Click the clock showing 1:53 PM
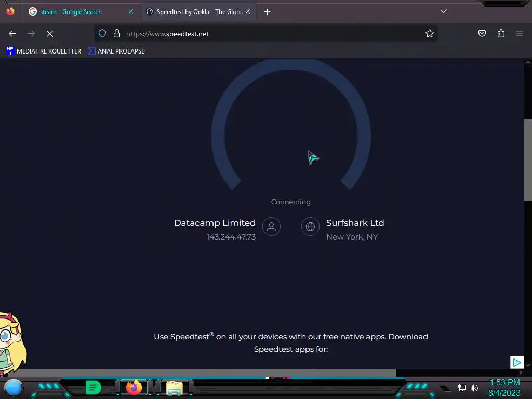 pyautogui.click(x=504, y=383)
